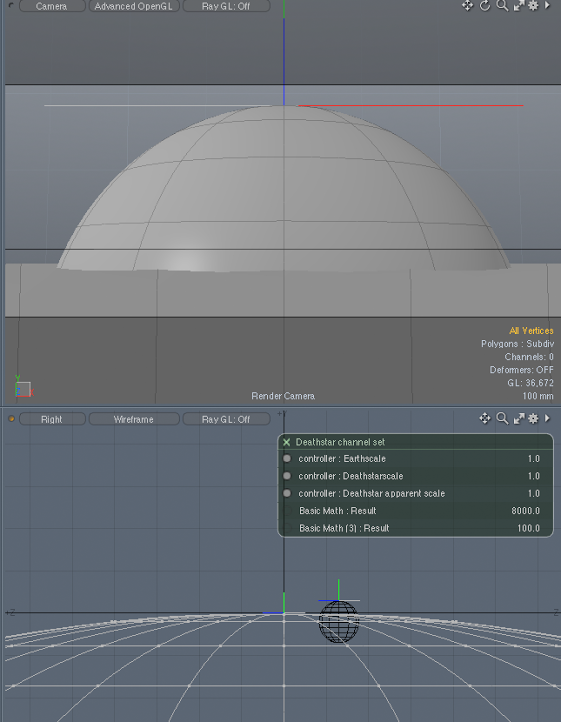The width and height of the screenshot is (561, 722).
Task: Toggle Ray GL: Off in the Camera viewport
Action: pos(226,6)
